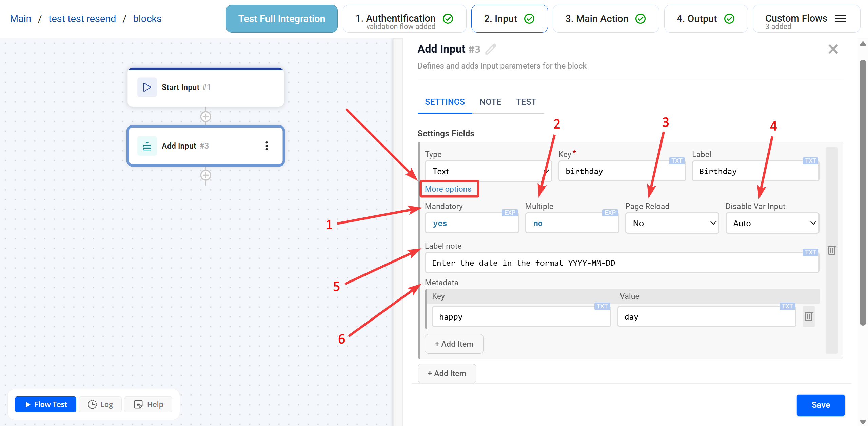This screenshot has width=868, height=426.
Task: Expand the Page Reload dropdown
Action: pyautogui.click(x=672, y=223)
